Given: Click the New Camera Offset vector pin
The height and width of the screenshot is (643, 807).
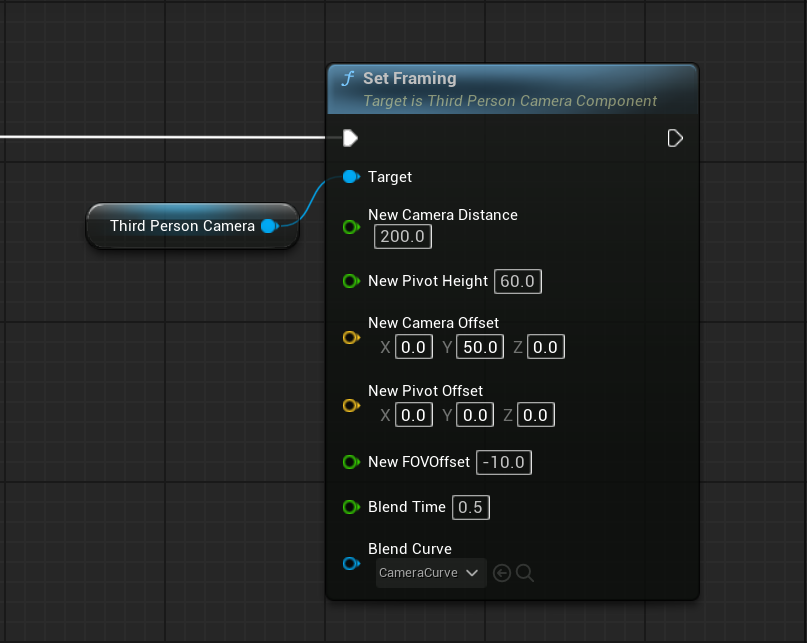Looking at the screenshot, I should pos(350,338).
